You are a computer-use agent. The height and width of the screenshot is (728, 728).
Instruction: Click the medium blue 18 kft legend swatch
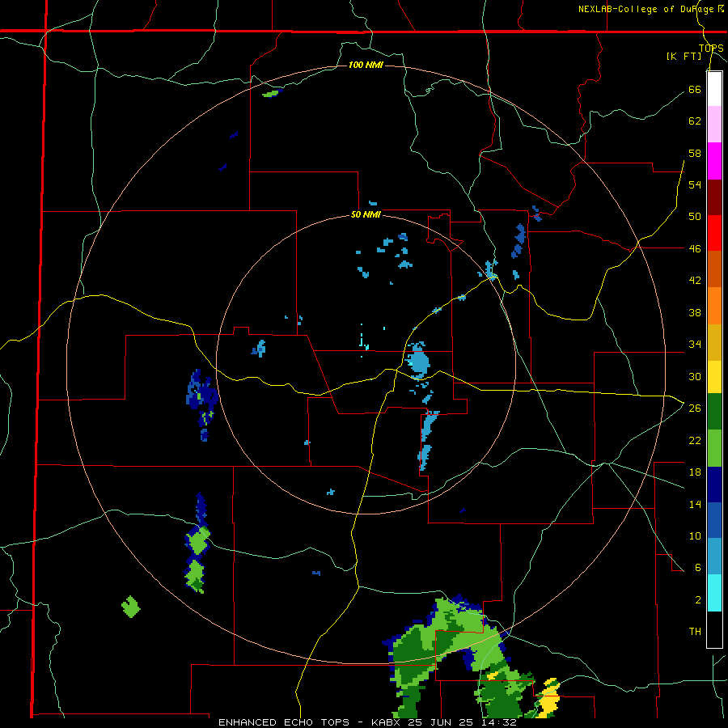pyautogui.click(x=714, y=520)
